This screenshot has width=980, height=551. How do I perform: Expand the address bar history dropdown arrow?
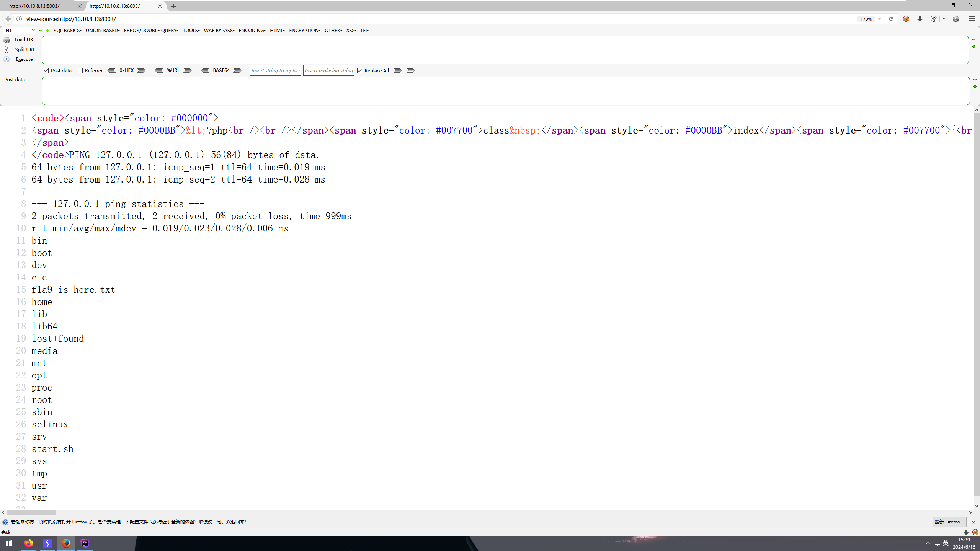click(x=880, y=19)
